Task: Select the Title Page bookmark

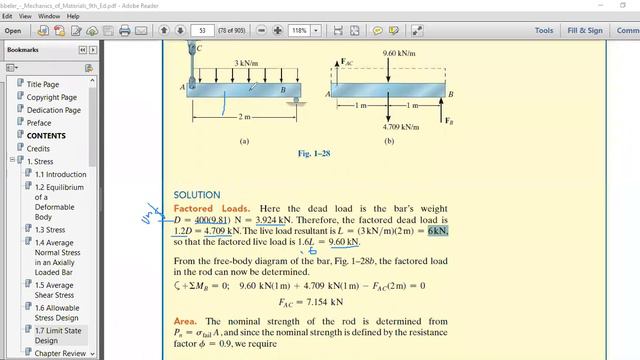Action: coord(43,84)
